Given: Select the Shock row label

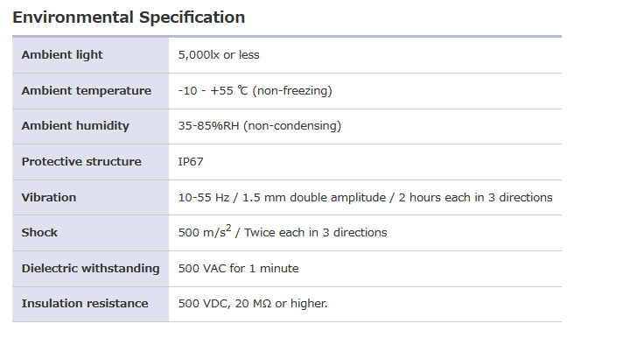Looking at the screenshot, I should [39, 233].
